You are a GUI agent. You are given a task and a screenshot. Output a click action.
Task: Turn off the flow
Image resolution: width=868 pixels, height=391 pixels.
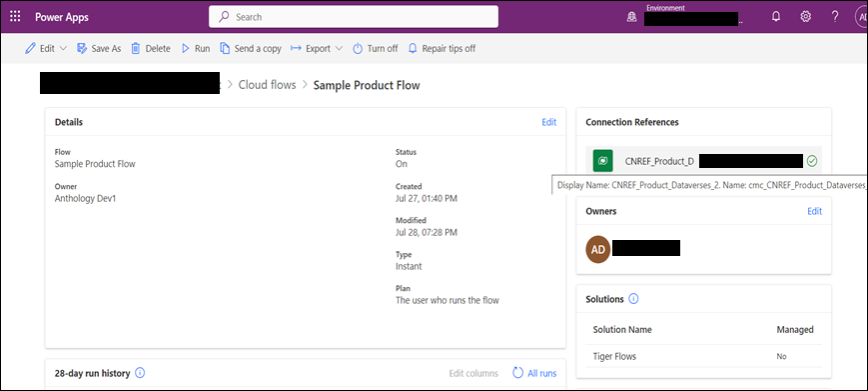tap(376, 49)
